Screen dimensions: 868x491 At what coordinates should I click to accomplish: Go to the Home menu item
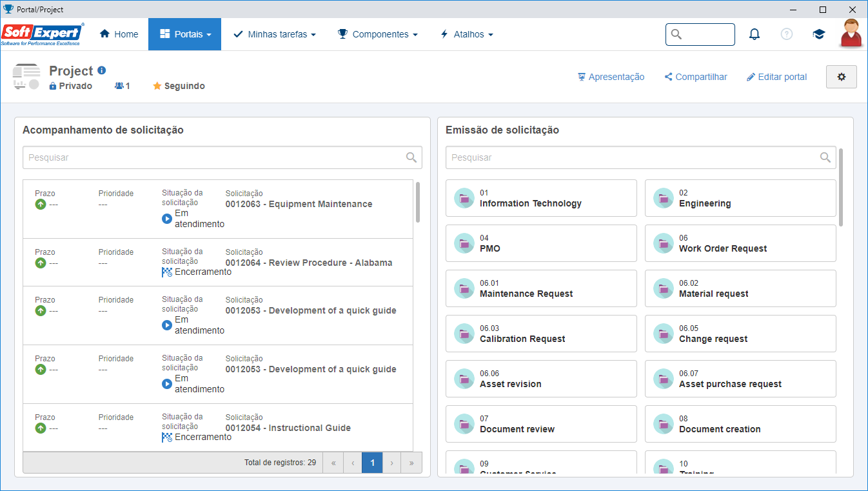point(119,34)
